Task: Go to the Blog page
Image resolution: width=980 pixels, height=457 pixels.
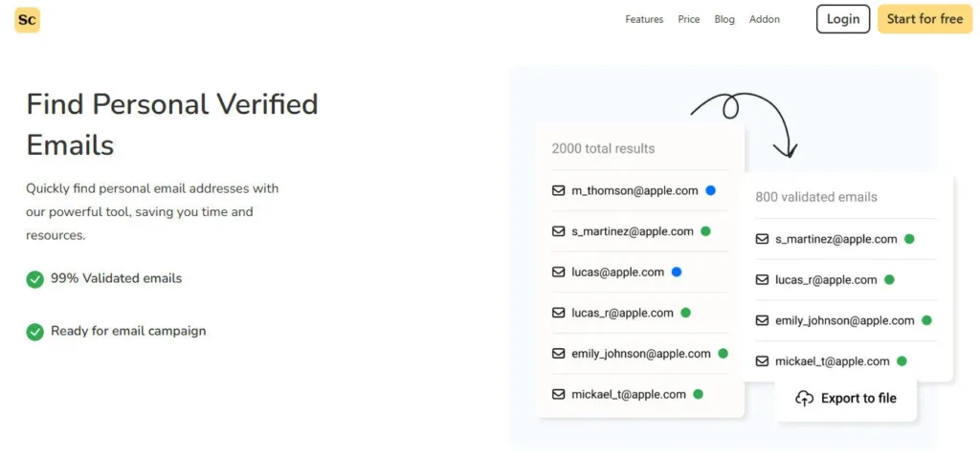Action: coord(724,19)
